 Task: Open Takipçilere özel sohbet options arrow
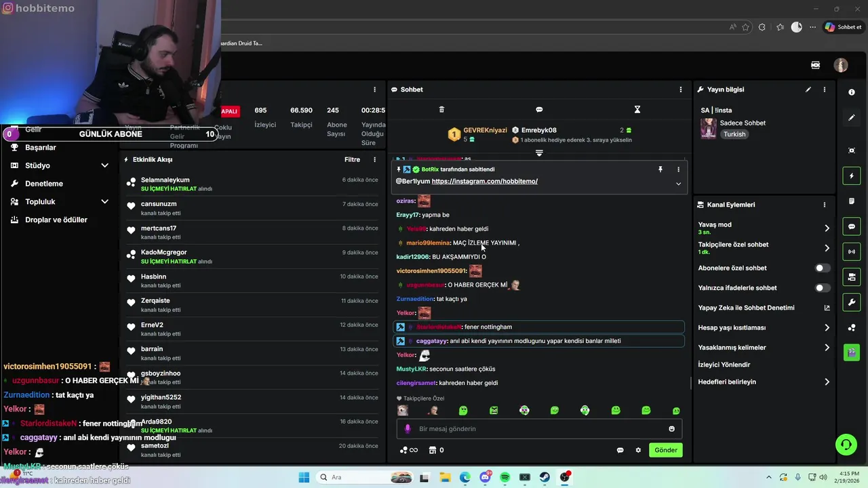(x=827, y=248)
